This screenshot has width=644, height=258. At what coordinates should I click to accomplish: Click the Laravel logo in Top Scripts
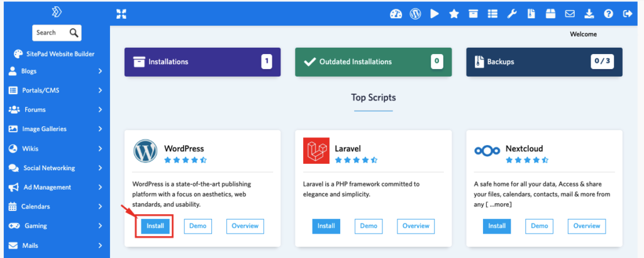click(x=316, y=151)
